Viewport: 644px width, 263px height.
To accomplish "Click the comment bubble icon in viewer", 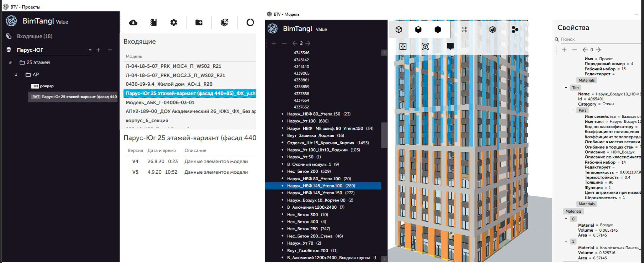I will [x=450, y=46].
